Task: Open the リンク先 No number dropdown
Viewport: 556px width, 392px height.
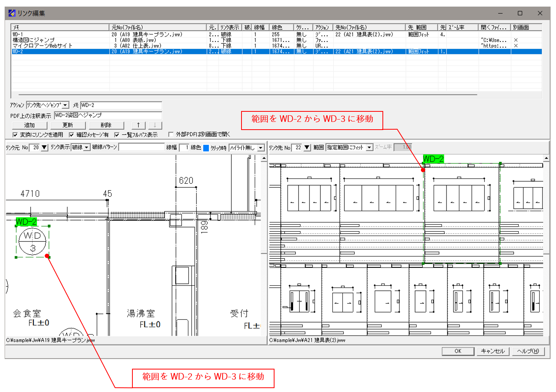Action: point(307,147)
